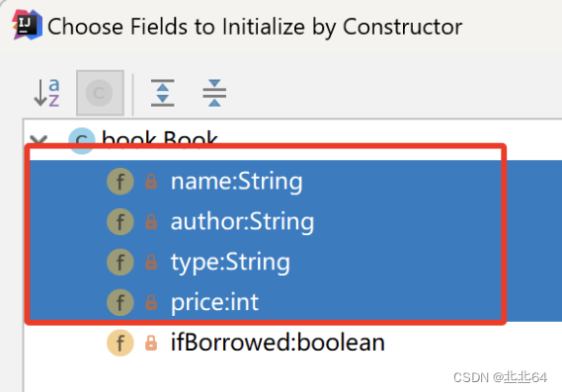Click the field icon beside name:String
The height and width of the screenshot is (392, 562).
click(x=120, y=182)
